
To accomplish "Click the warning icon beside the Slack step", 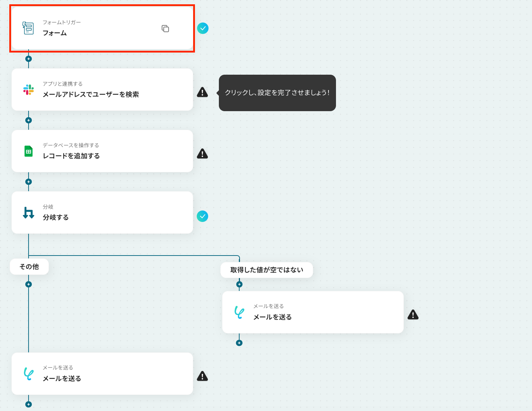I will click(202, 92).
